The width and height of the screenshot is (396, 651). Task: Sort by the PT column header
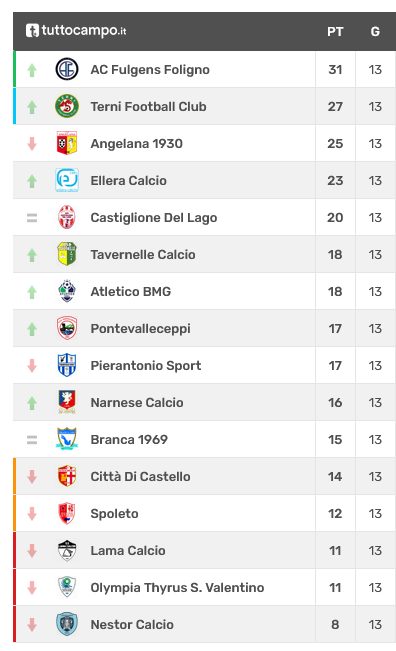pyautogui.click(x=335, y=32)
